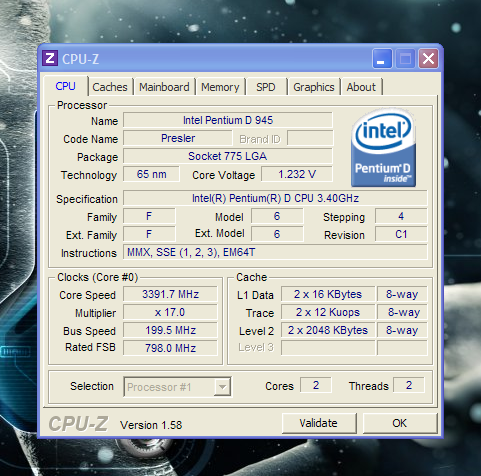The width and height of the screenshot is (481, 476).
Task: Open the Processor #1 selection dropdown arrow
Action: coord(222,387)
